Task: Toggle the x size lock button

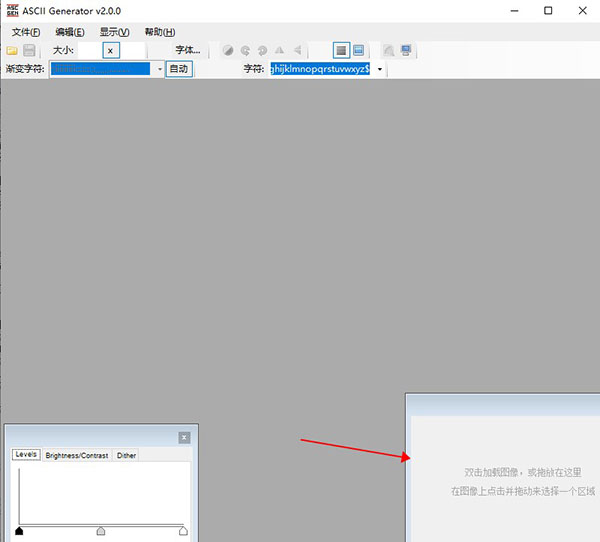Action: pyautogui.click(x=110, y=50)
